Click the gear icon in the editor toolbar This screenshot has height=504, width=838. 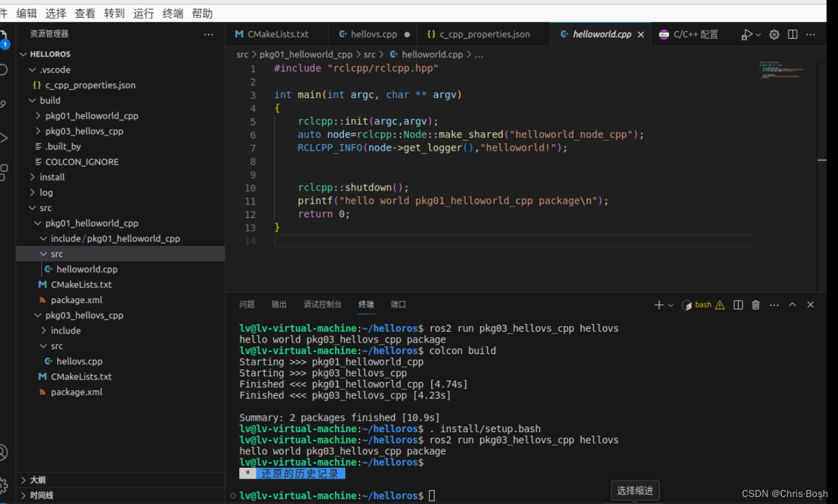[774, 34]
